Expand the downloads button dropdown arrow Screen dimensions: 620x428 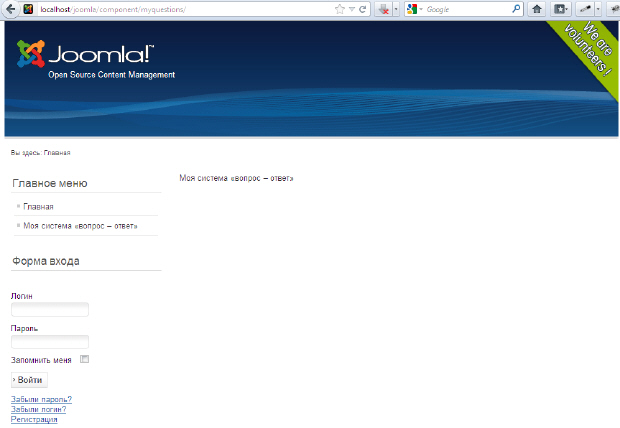[x=396, y=9]
